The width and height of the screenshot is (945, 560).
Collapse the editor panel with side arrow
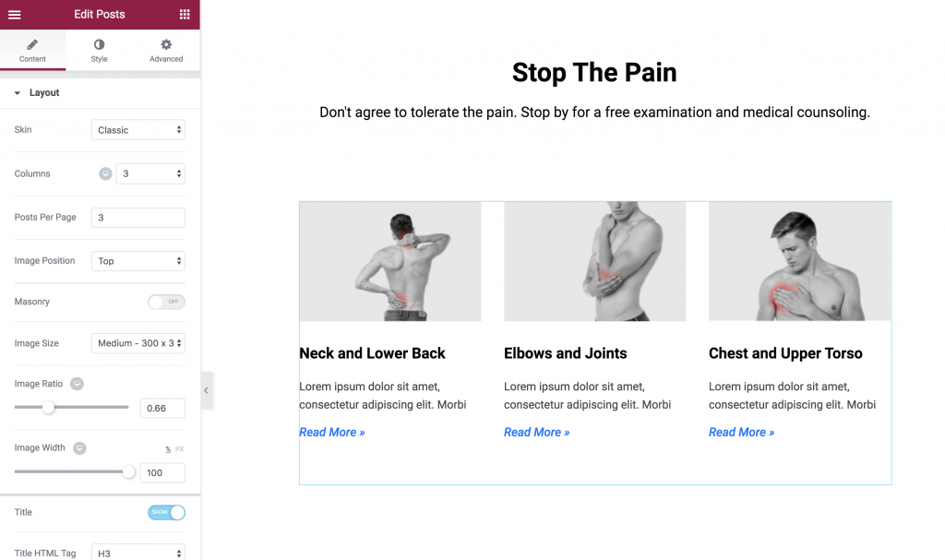206,390
